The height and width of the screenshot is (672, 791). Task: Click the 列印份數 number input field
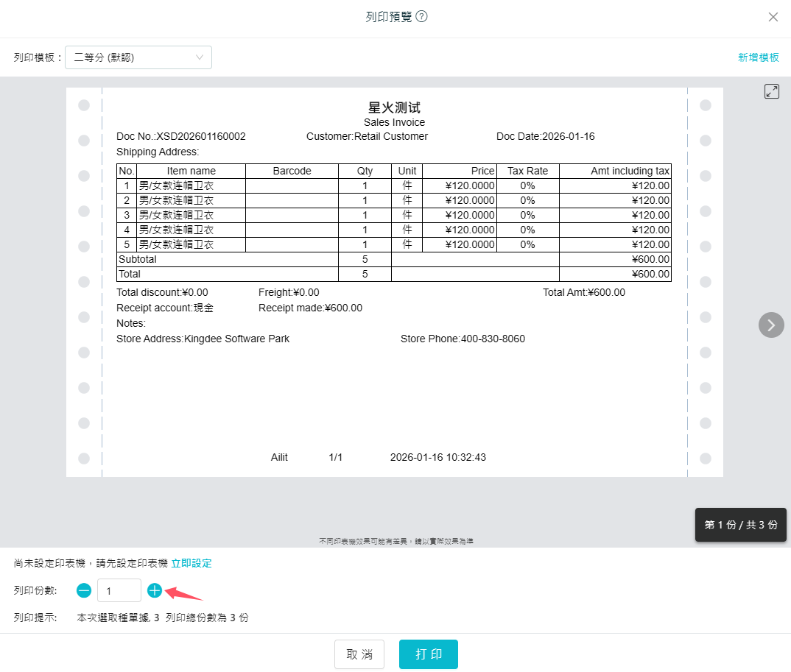[x=119, y=590]
